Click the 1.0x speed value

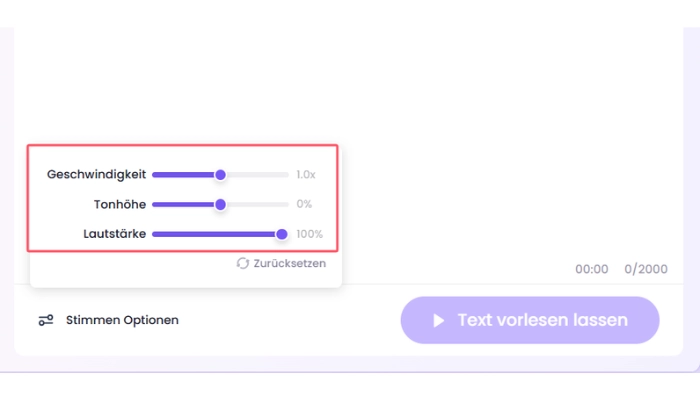tap(306, 175)
